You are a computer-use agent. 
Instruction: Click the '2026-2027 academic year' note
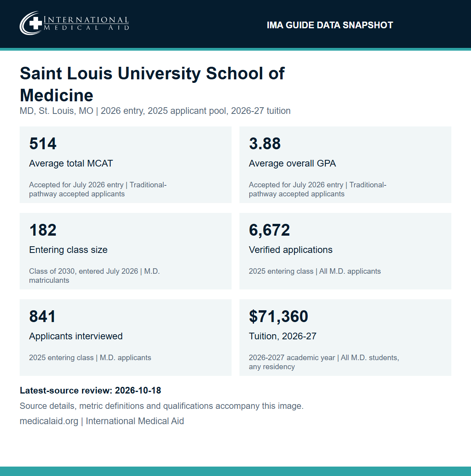pyautogui.click(x=324, y=362)
